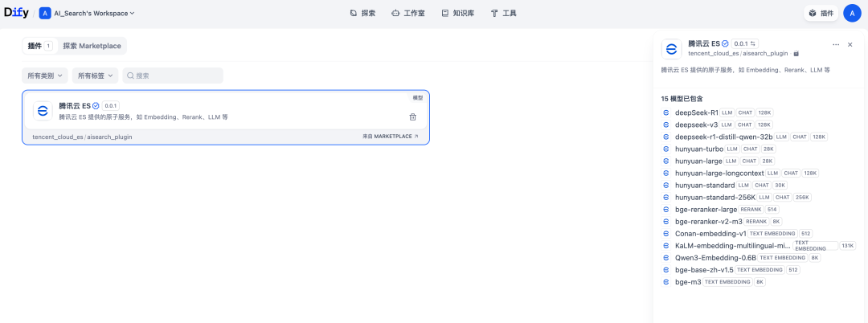
Task: Open the 工具 menu
Action: (x=504, y=14)
